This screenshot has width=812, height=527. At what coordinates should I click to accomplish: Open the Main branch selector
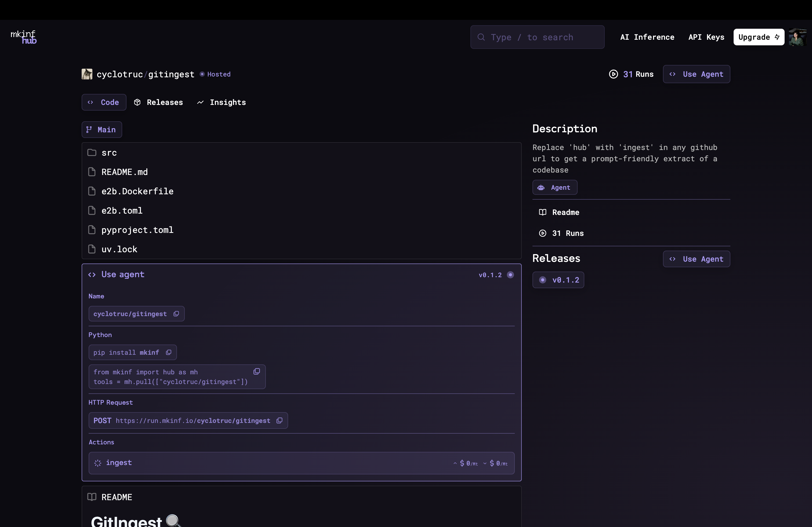pos(102,130)
